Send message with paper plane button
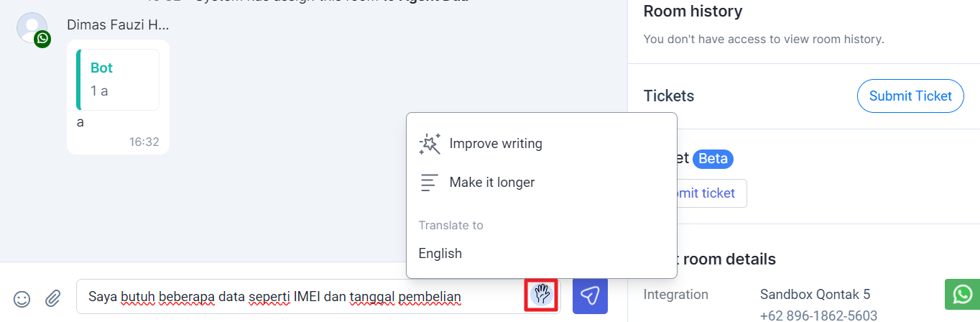Screen dimensions: 980x322 pos(590,295)
